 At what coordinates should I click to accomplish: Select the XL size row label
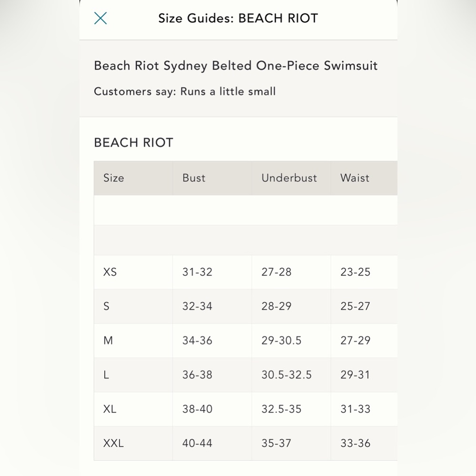(109, 409)
